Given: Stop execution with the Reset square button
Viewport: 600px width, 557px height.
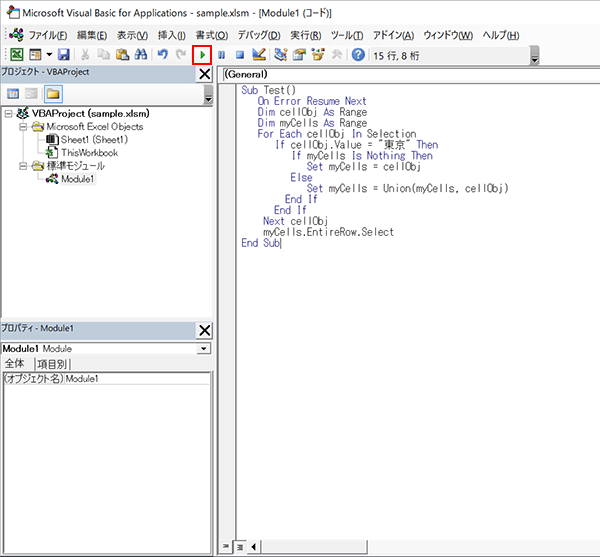Looking at the screenshot, I should pyautogui.click(x=240, y=55).
